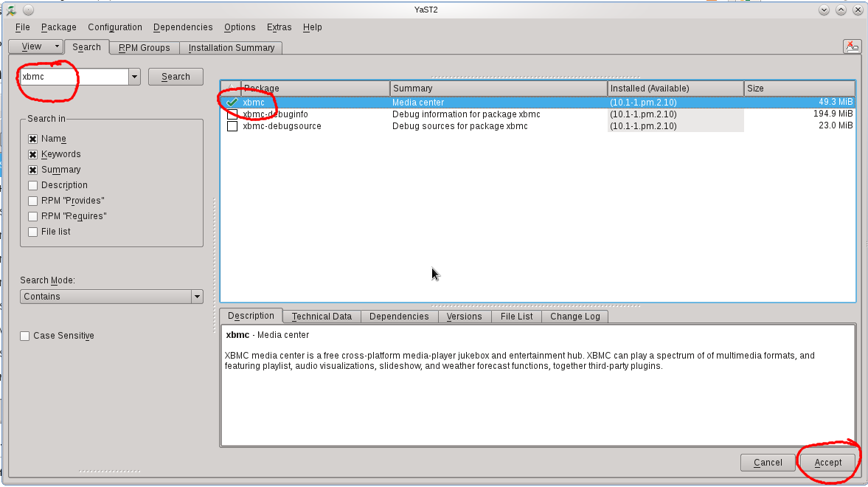This screenshot has width=868, height=487.
Task: Click the 49.3 MiB size cell
Action: pos(836,102)
